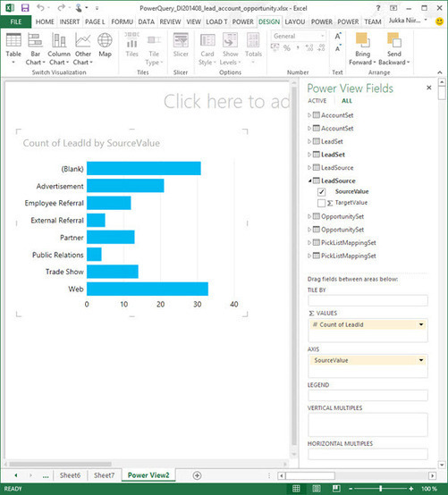
Task: Open the General number format dropdown
Action: click(x=322, y=36)
